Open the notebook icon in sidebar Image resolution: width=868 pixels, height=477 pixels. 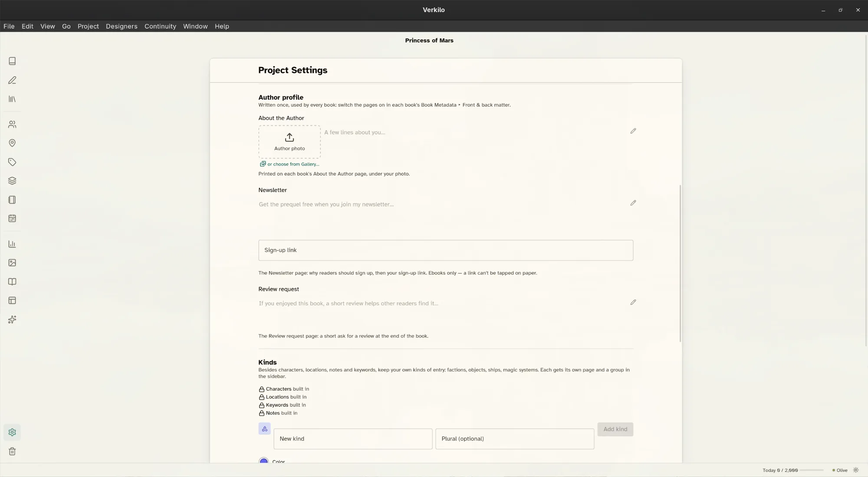(12, 200)
